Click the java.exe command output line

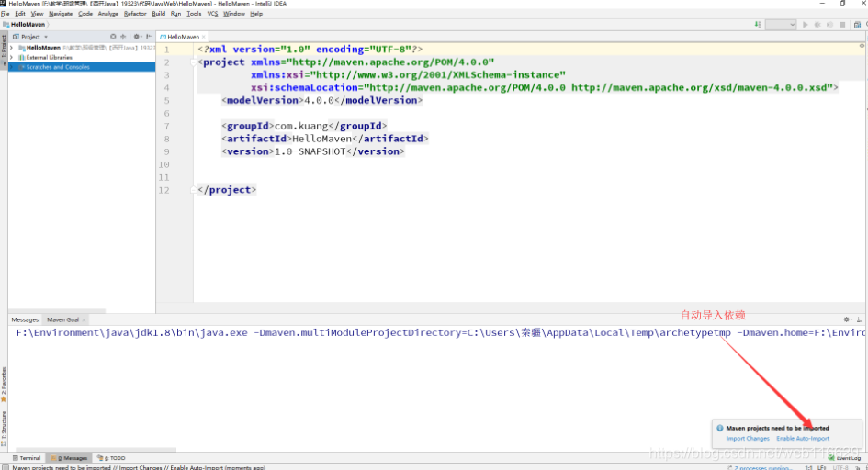tap(440, 333)
